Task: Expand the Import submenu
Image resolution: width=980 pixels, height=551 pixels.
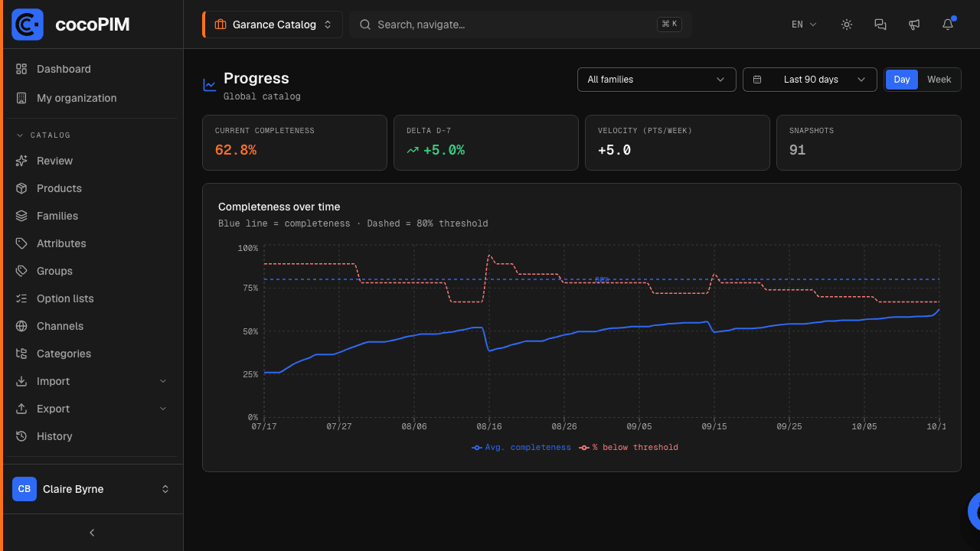Action: click(x=92, y=381)
